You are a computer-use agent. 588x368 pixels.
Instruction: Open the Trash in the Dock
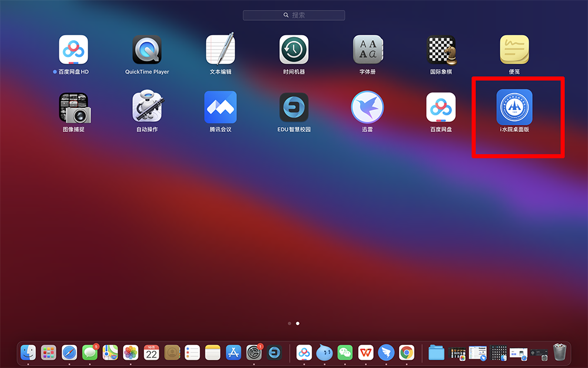pyautogui.click(x=560, y=353)
